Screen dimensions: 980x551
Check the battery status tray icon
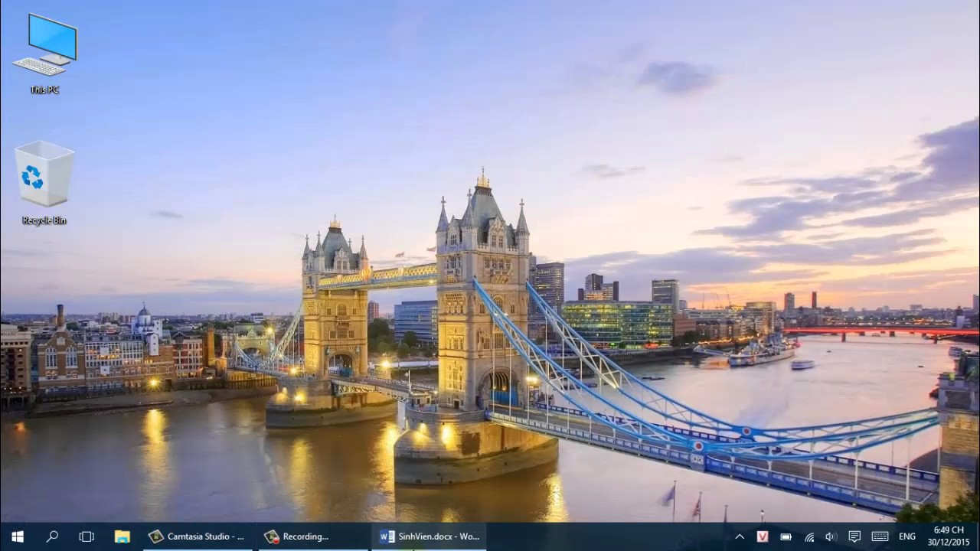pyautogui.click(x=786, y=536)
